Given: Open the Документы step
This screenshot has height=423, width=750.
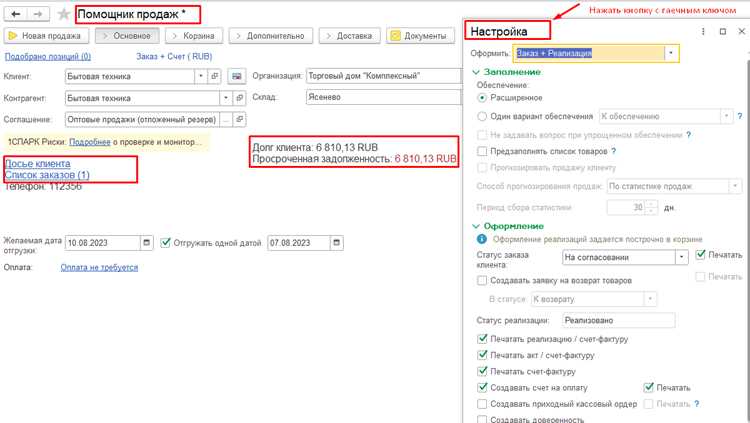Looking at the screenshot, I should (420, 36).
